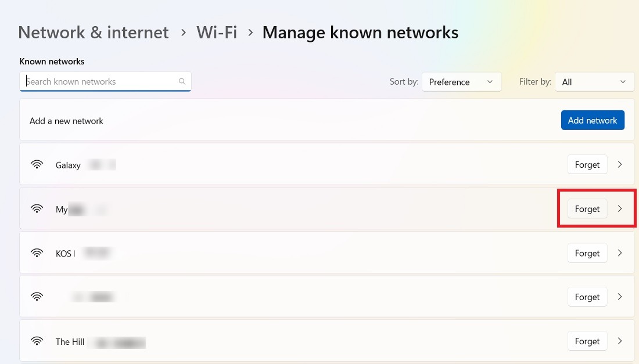Viewport: 639px width, 364px height.
Task: Open the Sort by Preference dropdown
Action: click(461, 82)
